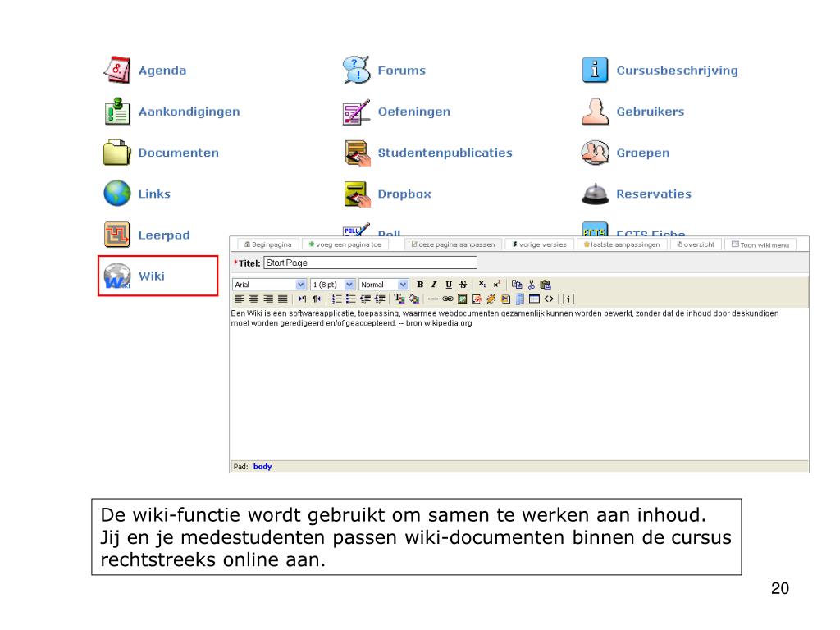
Task: Open the Reservaties bell icon
Action: click(596, 194)
